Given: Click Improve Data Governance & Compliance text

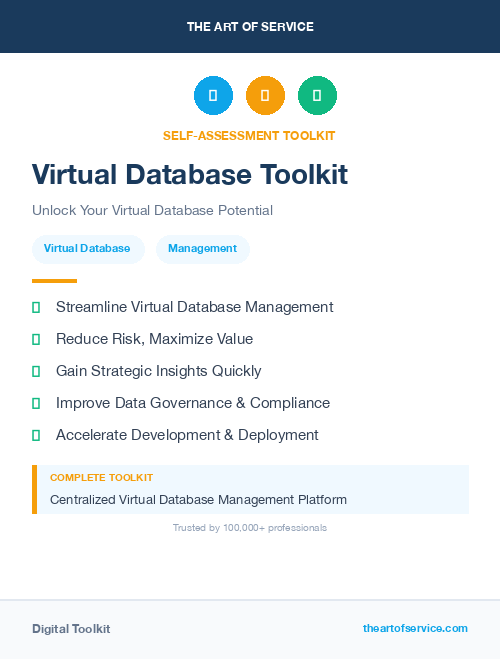Looking at the screenshot, I should click(x=193, y=403).
